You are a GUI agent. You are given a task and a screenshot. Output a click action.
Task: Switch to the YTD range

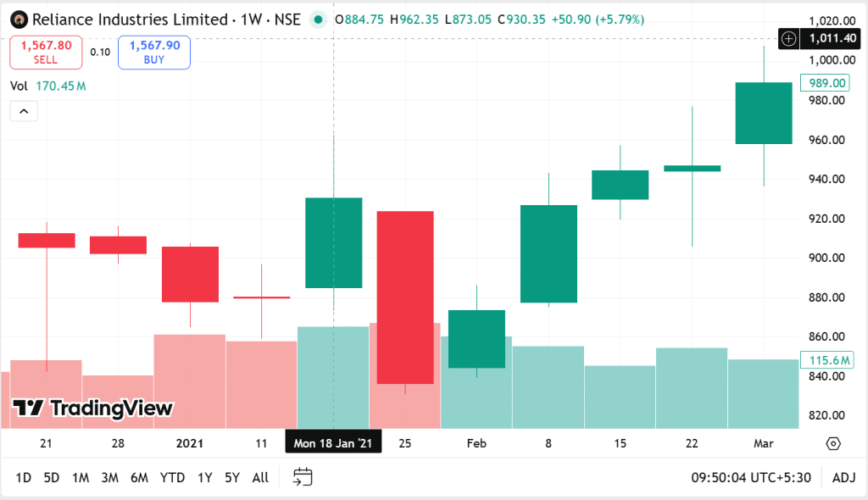pyautogui.click(x=172, y=477)
